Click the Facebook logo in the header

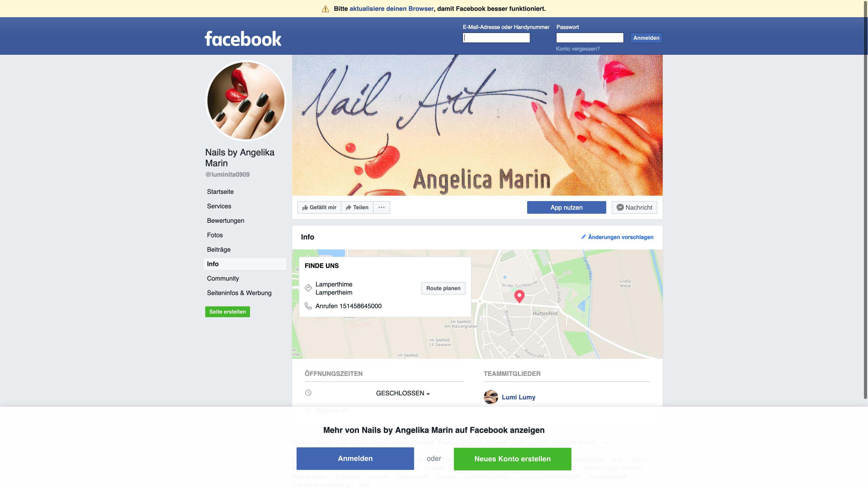(243, 39)
